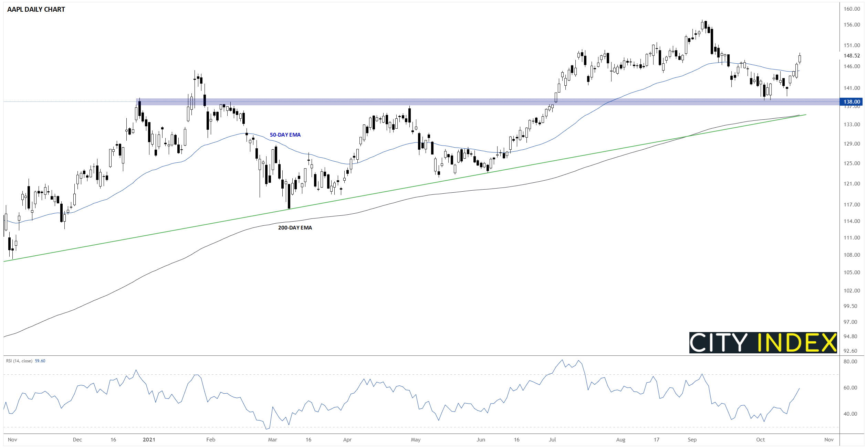Click the 40.00 RSI axis label
868x448 pixels.
click(850, 414)
